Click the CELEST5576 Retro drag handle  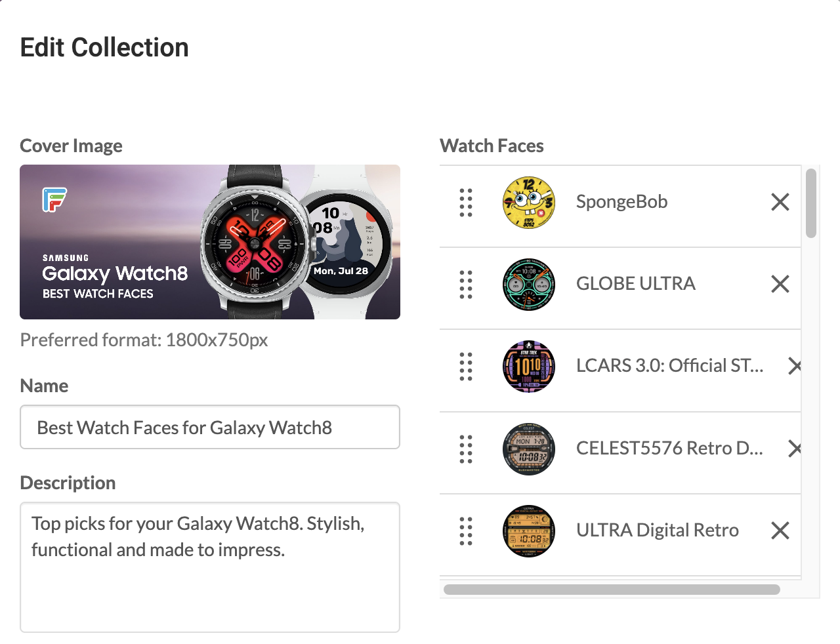[466, 449]
